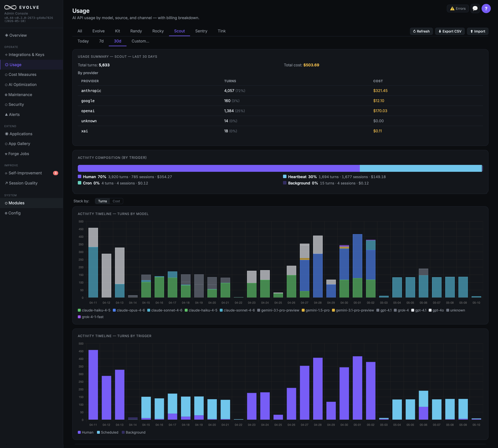498x448 pixels.
Task: Toggle grok-4 series in legend
Action: click(401, 310)
